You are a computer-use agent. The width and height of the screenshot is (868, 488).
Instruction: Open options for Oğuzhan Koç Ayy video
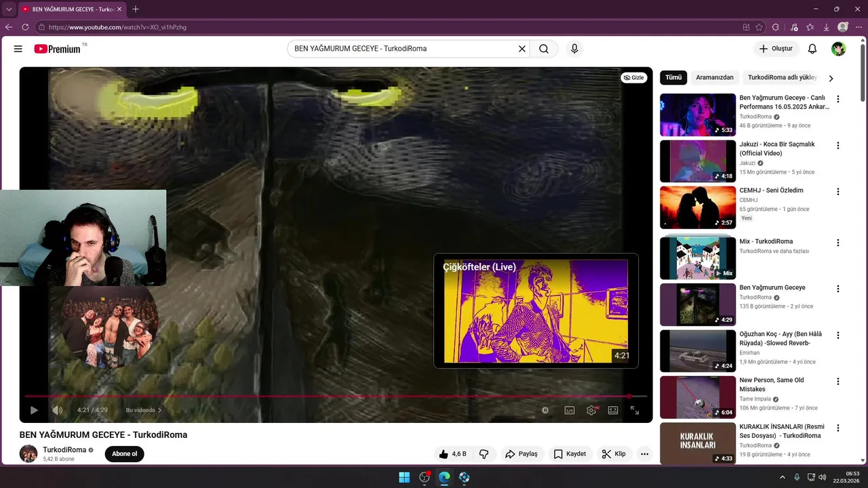click(x=838, y=335)
